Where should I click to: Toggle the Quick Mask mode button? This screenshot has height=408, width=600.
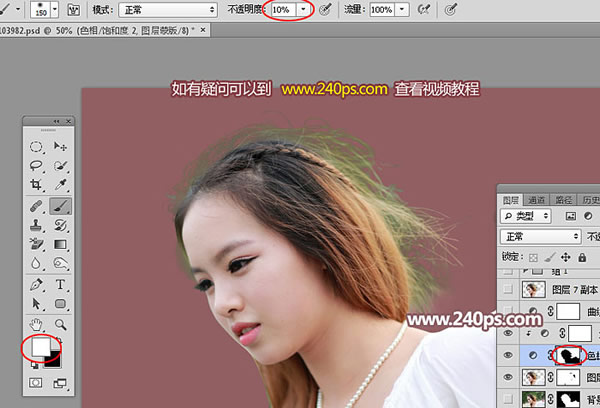[36, 383]
